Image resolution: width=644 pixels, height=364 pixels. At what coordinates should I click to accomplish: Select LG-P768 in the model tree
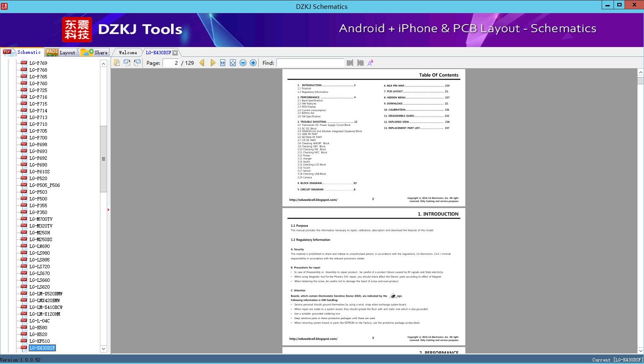38,70
